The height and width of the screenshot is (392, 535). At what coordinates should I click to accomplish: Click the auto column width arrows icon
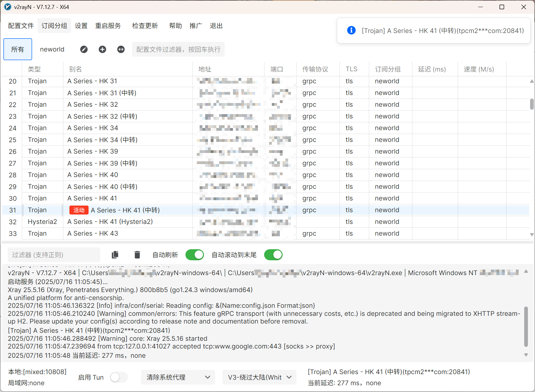(121, 49)
